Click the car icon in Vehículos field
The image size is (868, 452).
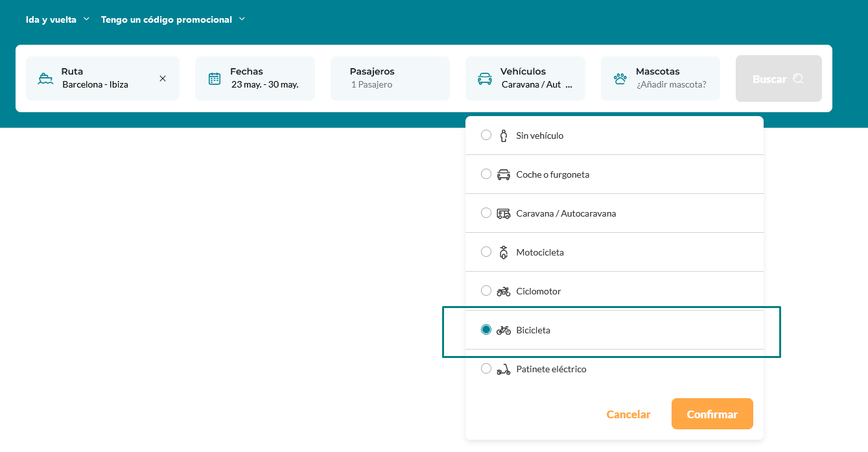coord(484,78)
